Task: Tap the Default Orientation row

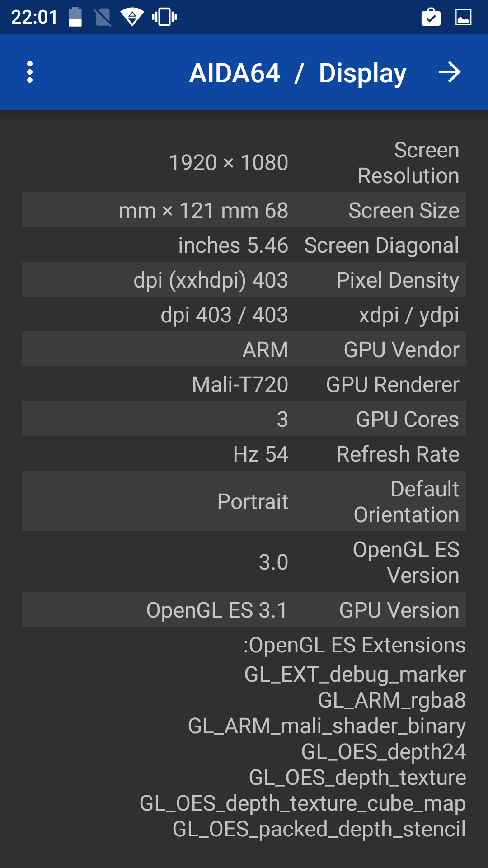Action: click(x=244, y=501)
